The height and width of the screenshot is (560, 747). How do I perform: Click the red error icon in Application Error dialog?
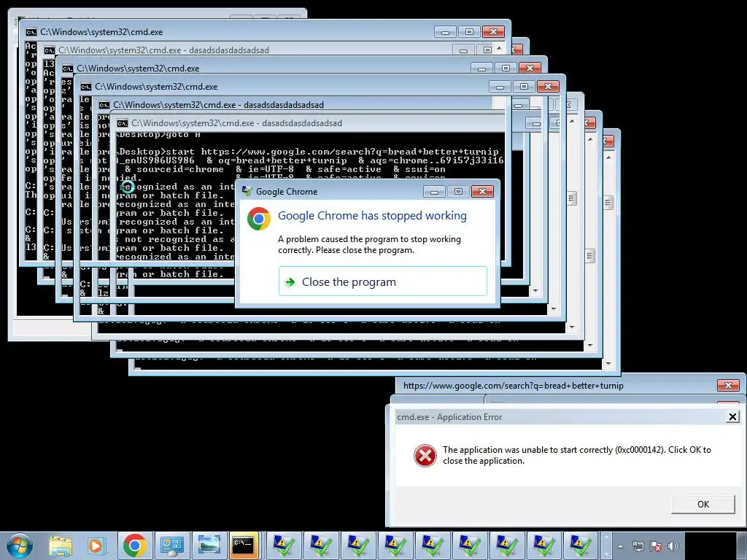pyautogui.click(x=425, y=456)
